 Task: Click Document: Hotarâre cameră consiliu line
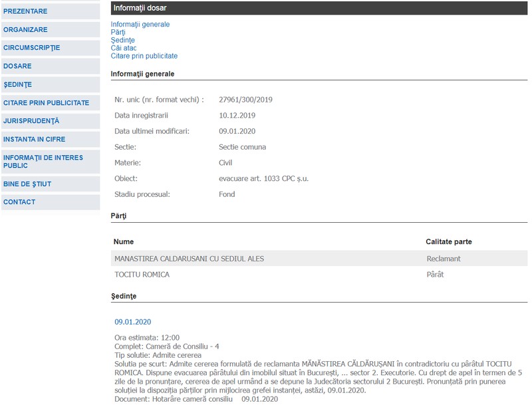pos(196,399)
